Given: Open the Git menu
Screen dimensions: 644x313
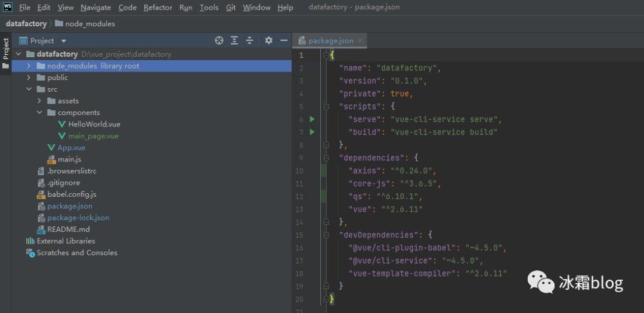Looking at the screenshot, I should click(x=231, y=8).
